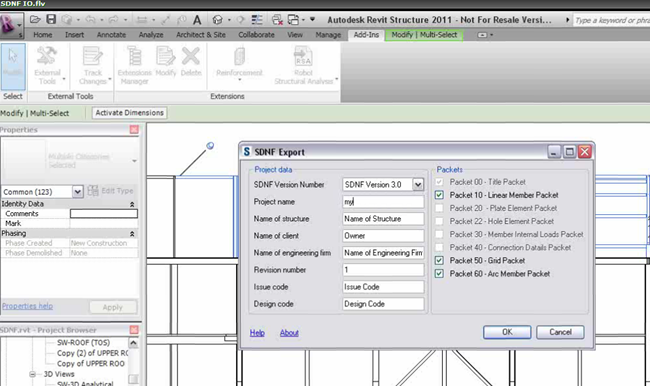Open SDNF Version Number dropdown
Screen dimensions: 650x386
pyautogui.click(x=418, y=185)
